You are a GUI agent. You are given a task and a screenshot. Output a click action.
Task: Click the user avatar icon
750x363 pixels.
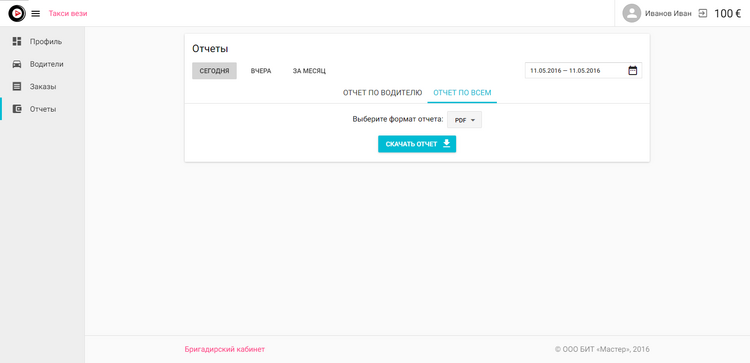pyautogui.click(x=631, y=13)
